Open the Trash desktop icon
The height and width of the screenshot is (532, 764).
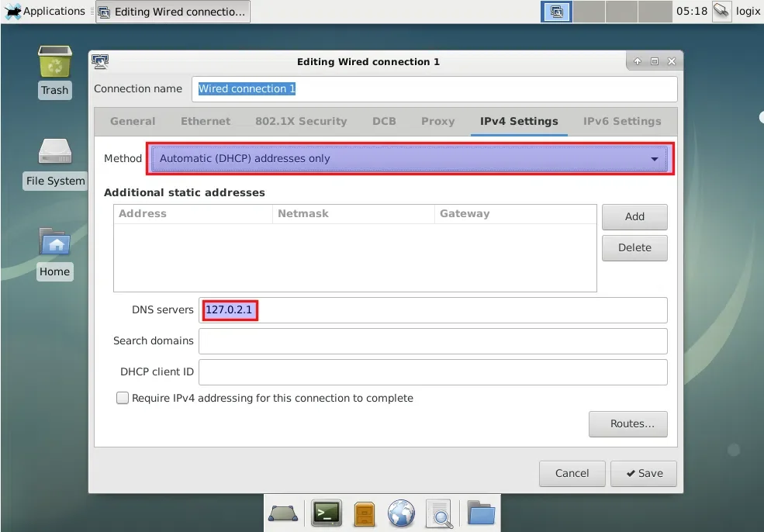pos(54,71)
